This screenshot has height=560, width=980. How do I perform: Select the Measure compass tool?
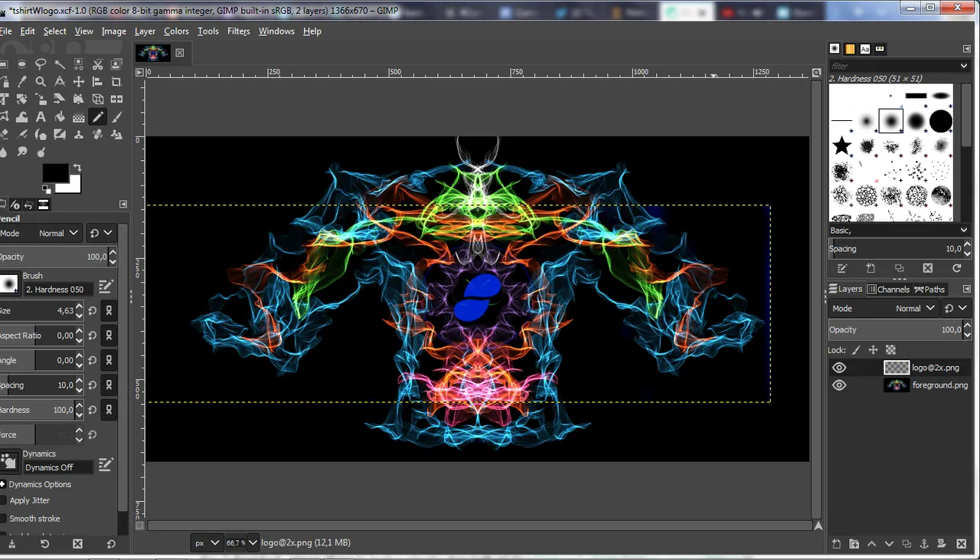pos(60,82)
